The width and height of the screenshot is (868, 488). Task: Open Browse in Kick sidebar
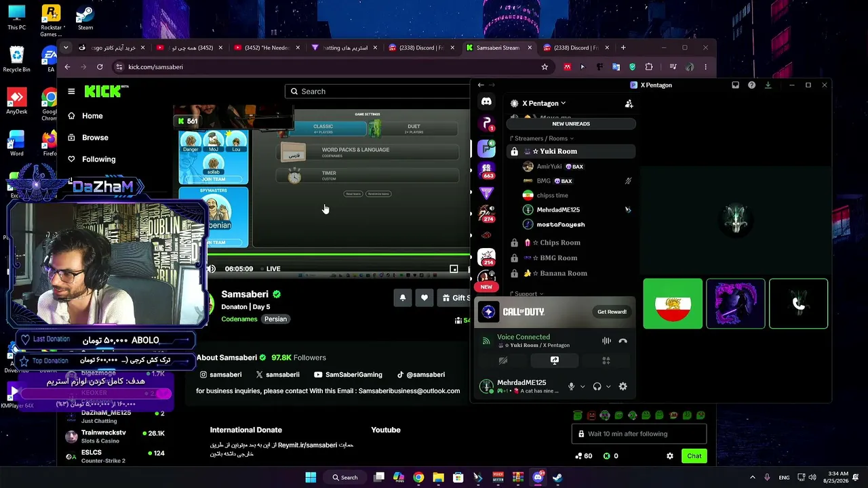95,138
